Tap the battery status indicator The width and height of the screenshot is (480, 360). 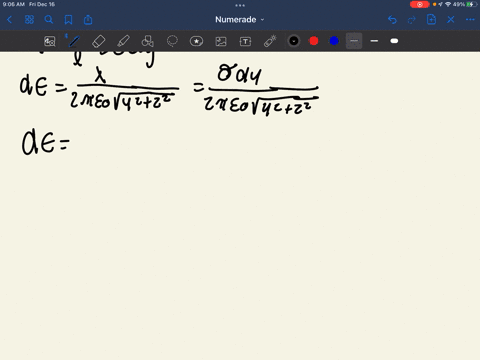471,4
